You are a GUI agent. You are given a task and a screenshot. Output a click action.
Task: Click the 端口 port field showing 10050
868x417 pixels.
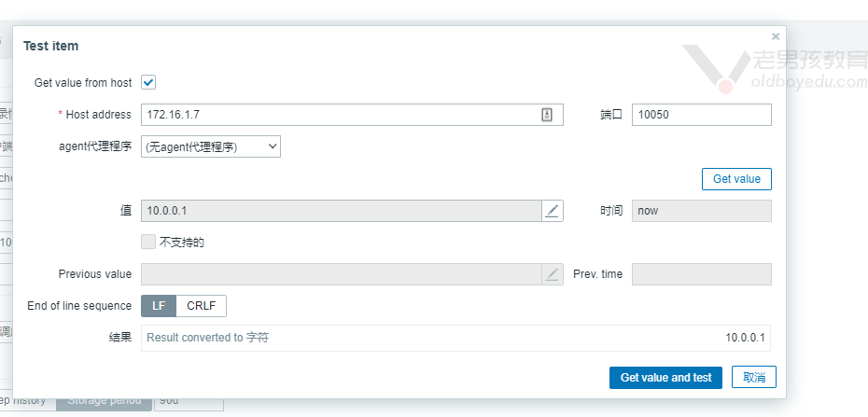[701, 114]
